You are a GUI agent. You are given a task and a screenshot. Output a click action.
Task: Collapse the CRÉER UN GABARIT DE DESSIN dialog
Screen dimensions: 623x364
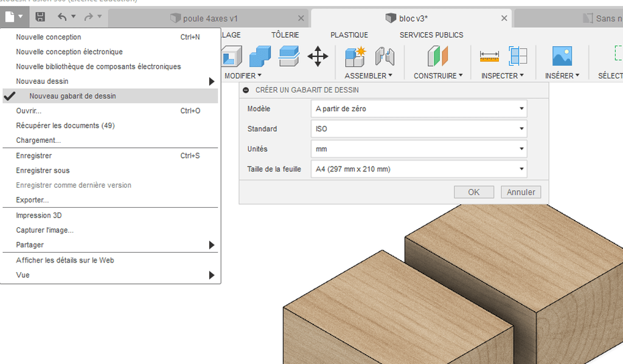246,90
